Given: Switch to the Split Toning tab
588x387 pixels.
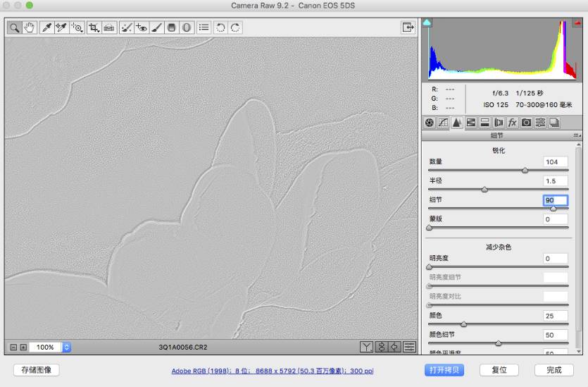Looking at the screenshot, I should point(484,123).
